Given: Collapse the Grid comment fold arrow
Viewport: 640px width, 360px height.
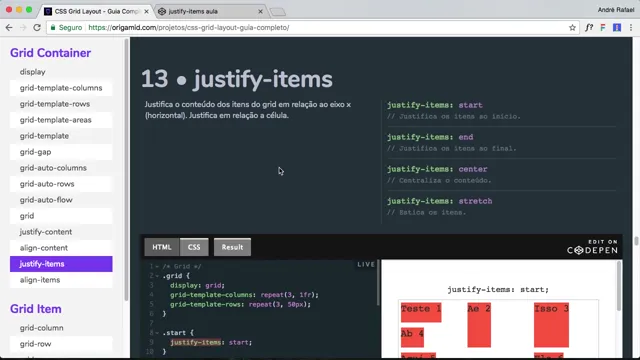Looking at the screenshot, I should 157,267.
